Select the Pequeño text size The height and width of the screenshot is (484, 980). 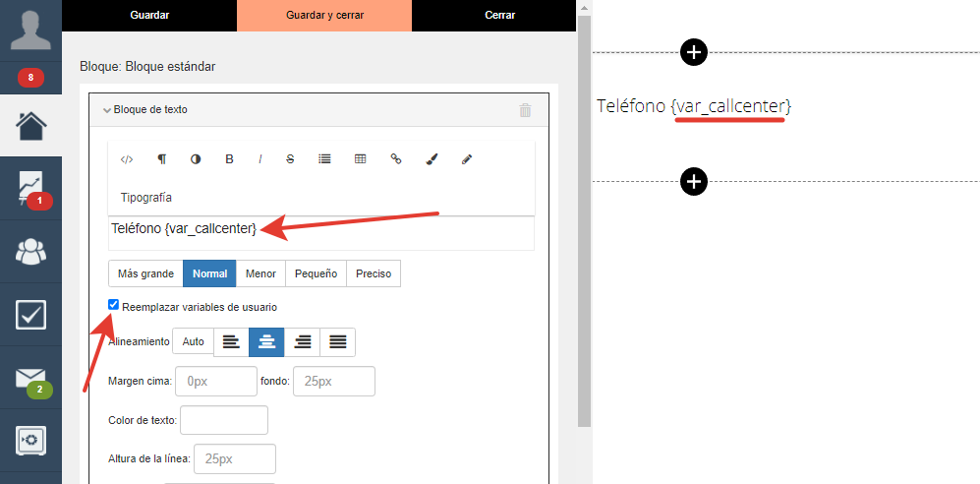click(317, 273)
